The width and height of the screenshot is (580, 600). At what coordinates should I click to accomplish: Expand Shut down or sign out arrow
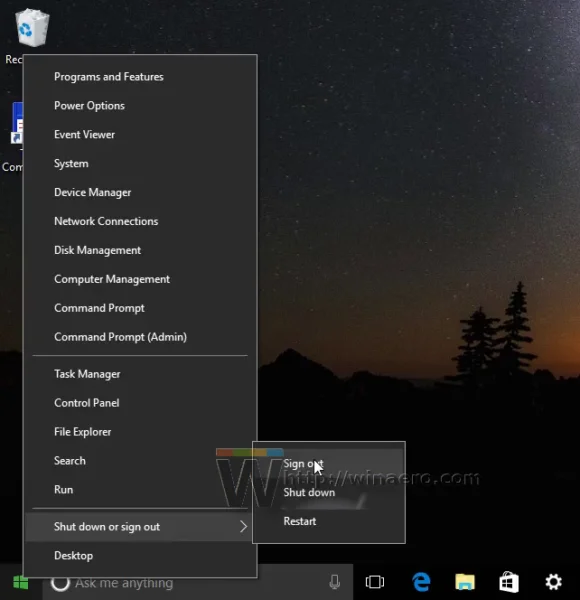pyautogui.click(x=243, y=527)
